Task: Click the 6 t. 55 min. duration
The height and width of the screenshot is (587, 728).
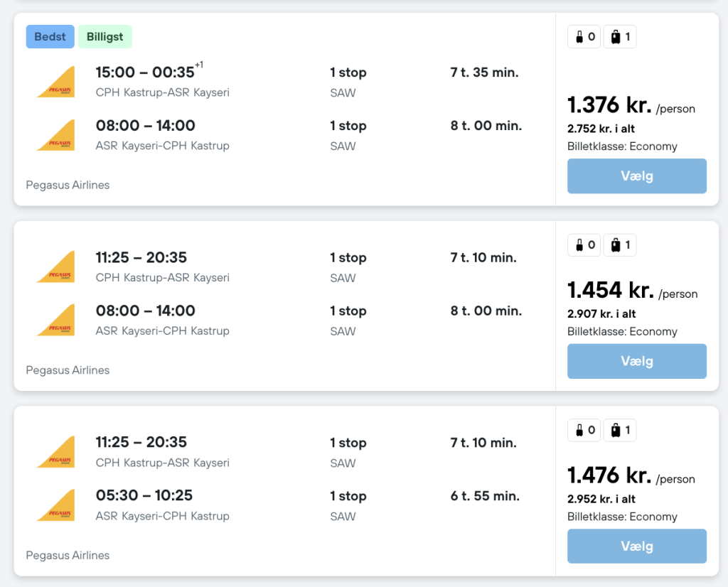Action: [485, 496]
